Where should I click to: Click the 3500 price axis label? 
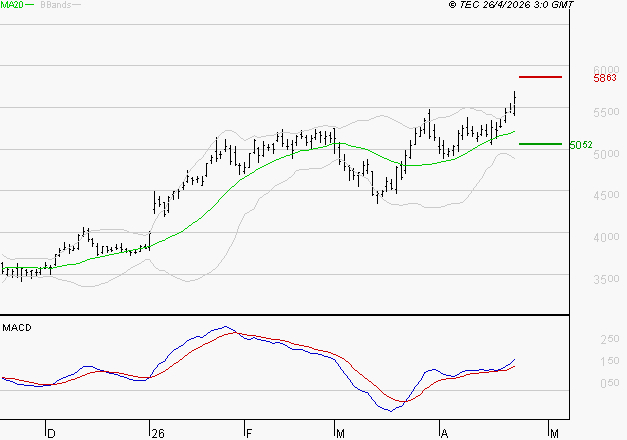coord(606,279)
